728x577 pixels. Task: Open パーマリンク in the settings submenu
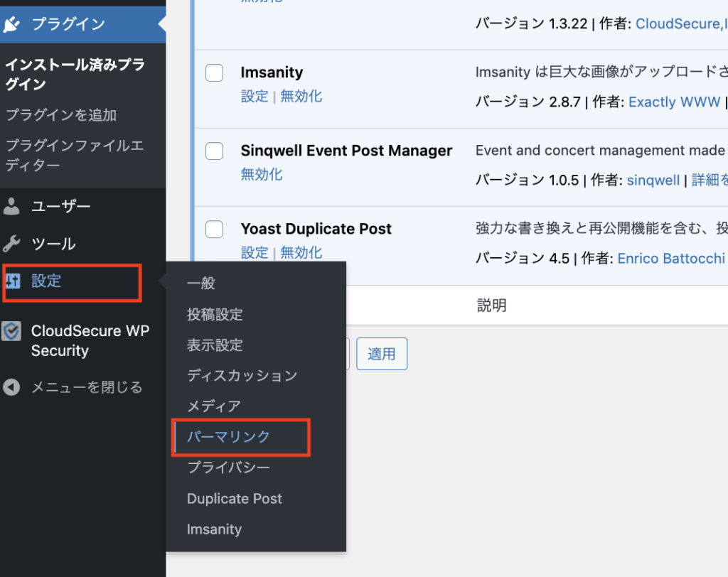tap(228, 436)
